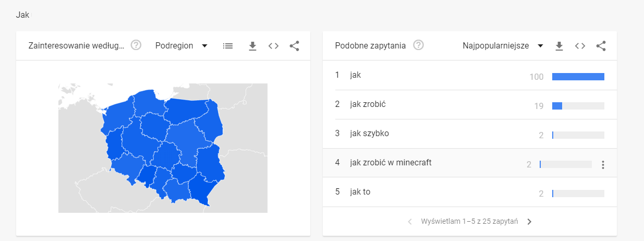Click the 100-value bar for 'jak'
Viewport: 644px width, 241px height.
578,77
